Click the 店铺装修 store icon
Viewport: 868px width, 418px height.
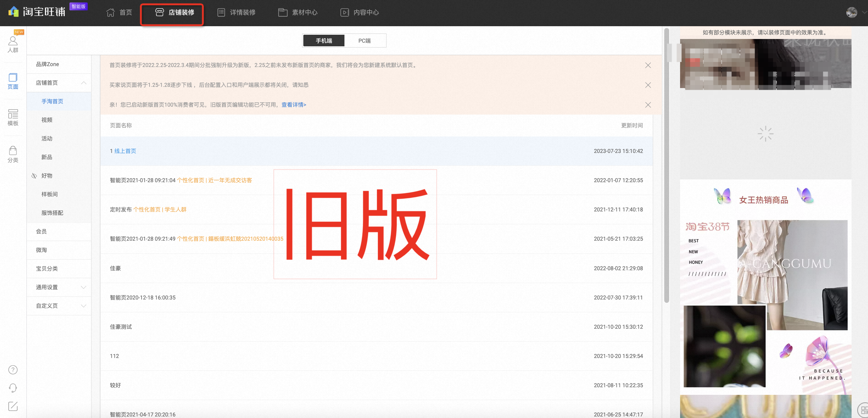click(x=159, y=12)
